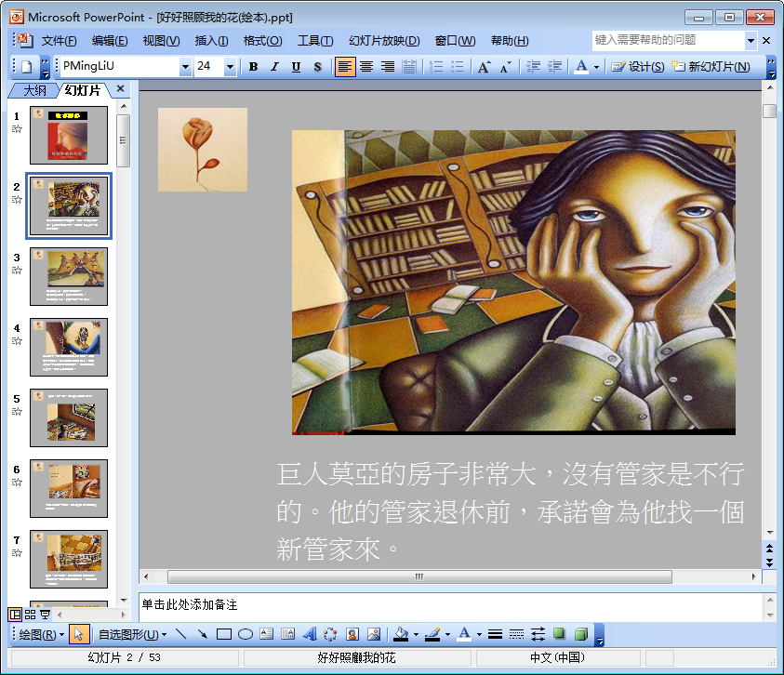
Task: Increase indent level
Action: coord(554,67)
